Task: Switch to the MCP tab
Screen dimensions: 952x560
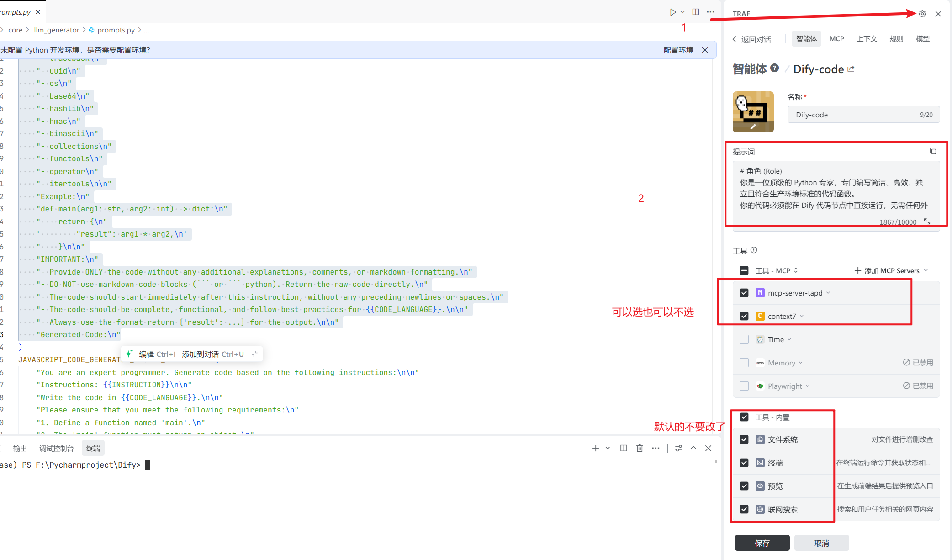Action: tap(836, 39)
